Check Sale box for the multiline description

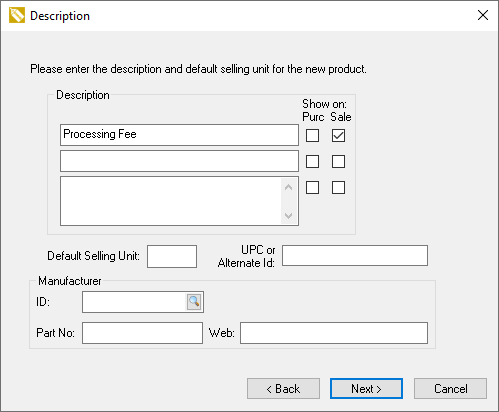click(x=338, y=187)
